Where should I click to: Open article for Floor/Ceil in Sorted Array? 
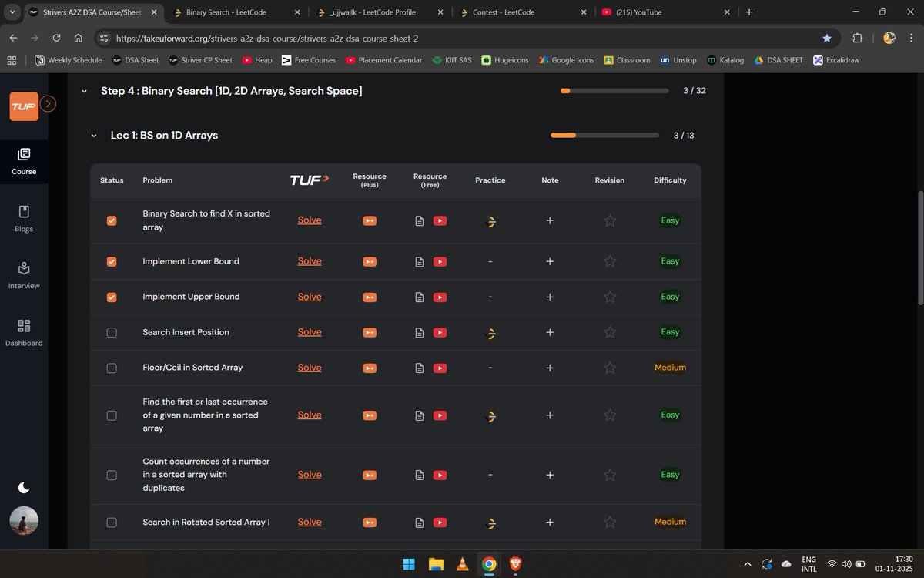[x=420, y=368]
